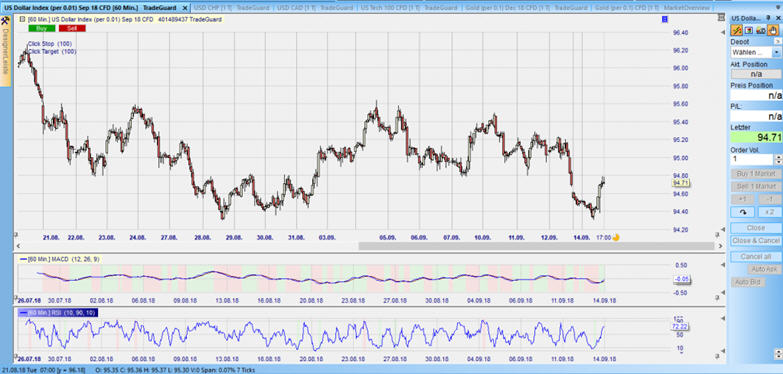Expand the DesignerLeiste side panel tab
783x374 pixels.
pos(5,52)
